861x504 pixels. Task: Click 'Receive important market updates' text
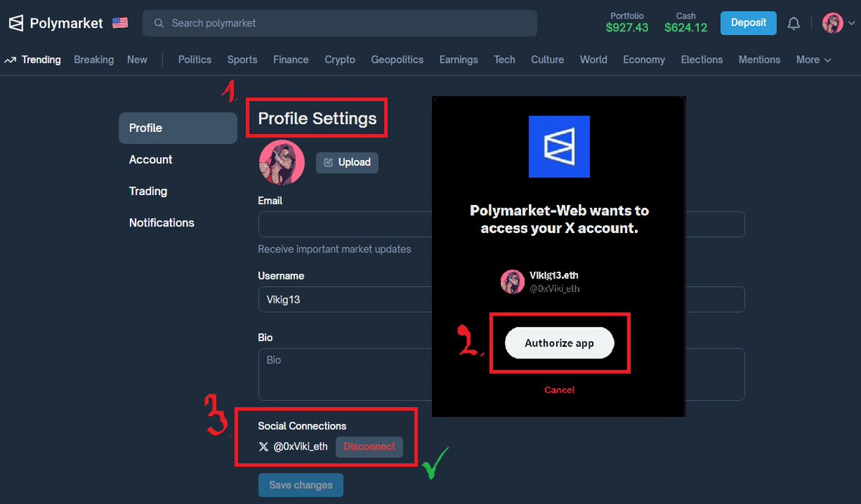point(335,249)
